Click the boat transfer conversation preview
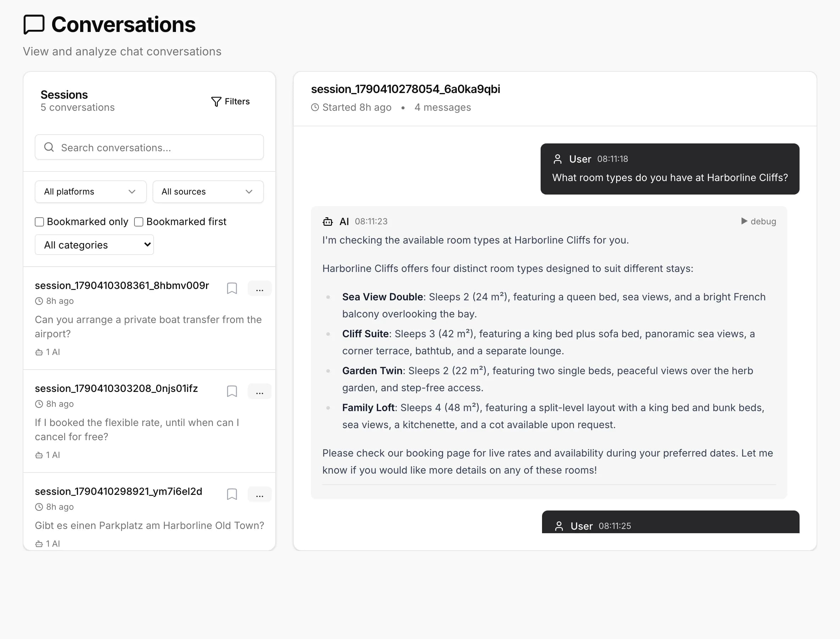The image size is (840, 639). pos(148,327)
